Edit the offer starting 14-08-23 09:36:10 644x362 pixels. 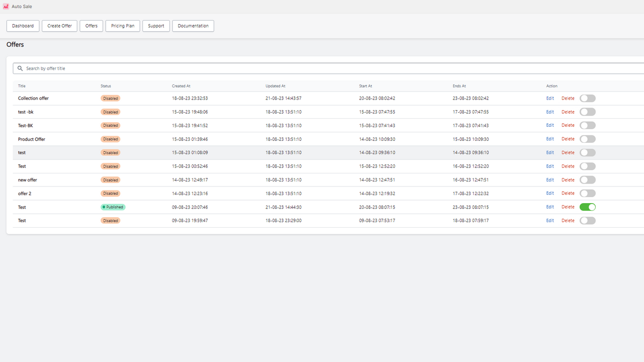pyautogui.click(x=550, y=152)
